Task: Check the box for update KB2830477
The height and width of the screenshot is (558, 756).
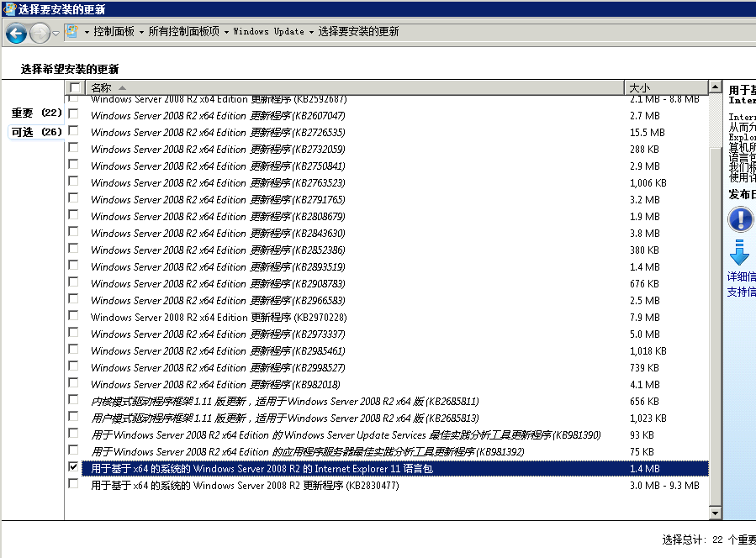Action: tap(73, 483)
